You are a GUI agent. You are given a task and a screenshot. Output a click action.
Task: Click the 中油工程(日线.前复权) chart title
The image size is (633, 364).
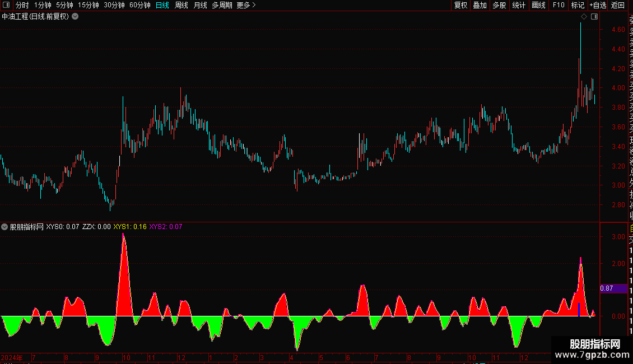coord(35,17)
